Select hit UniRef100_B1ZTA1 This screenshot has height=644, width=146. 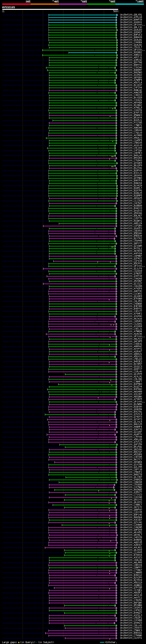point(131,168)
